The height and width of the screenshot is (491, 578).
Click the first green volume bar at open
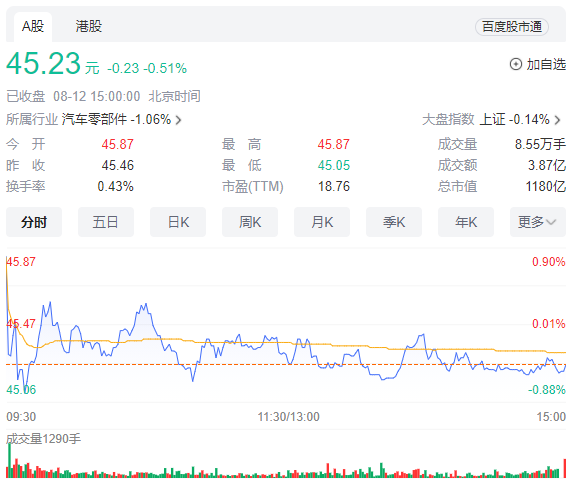(x=9, y=461)
